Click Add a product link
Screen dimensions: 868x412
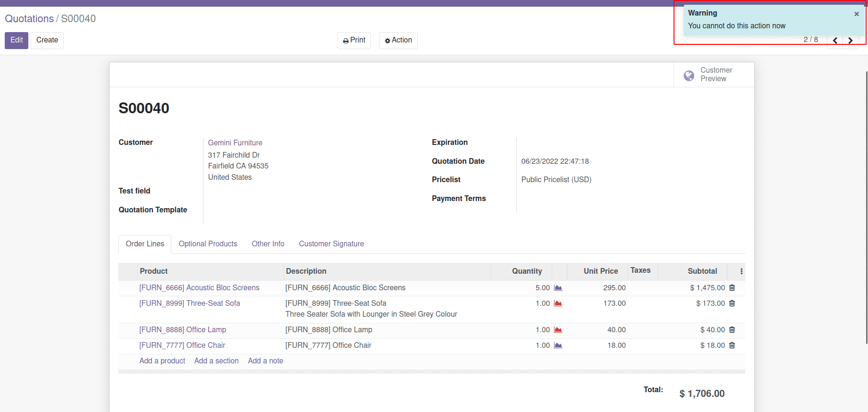click(x=162, y=361)
